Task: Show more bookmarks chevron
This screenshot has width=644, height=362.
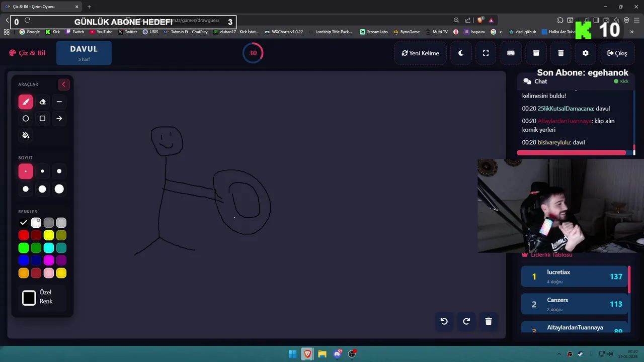Action: pos(632,32)
